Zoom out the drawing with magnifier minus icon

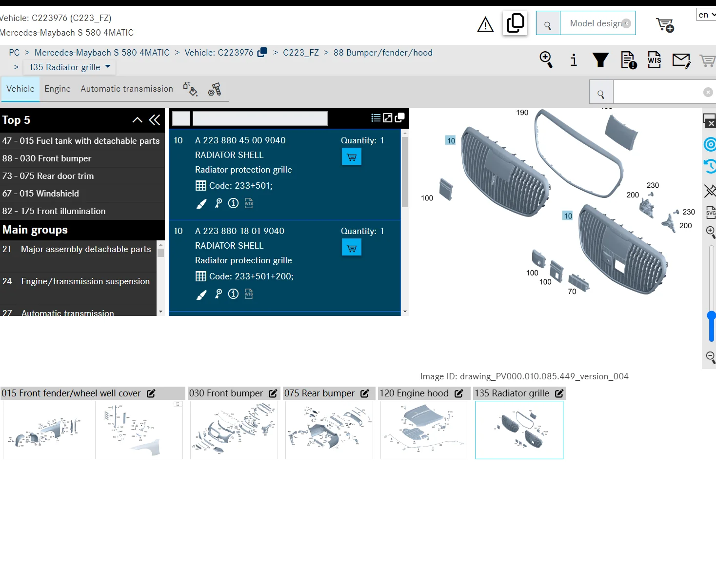point(711,357)
